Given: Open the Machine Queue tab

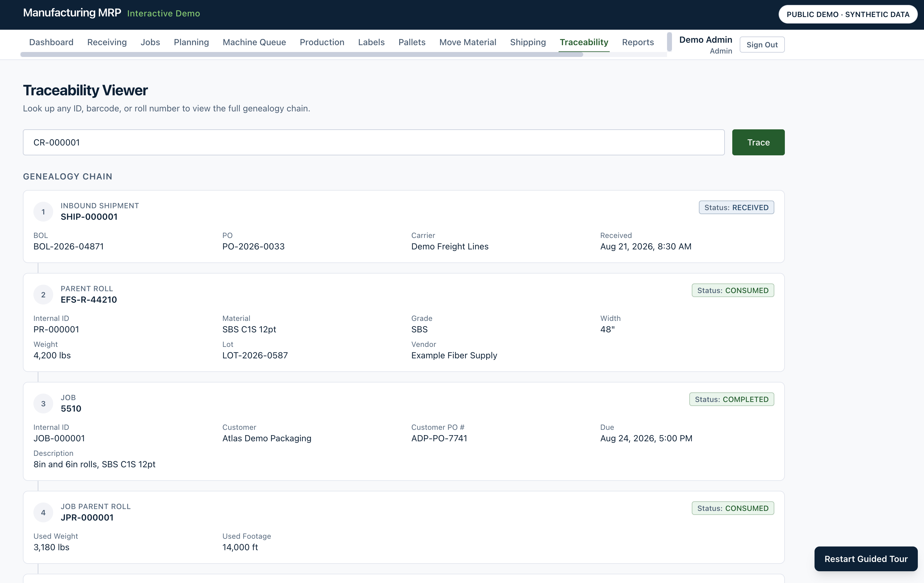Looking at the screenshot, I should [254, 42].
